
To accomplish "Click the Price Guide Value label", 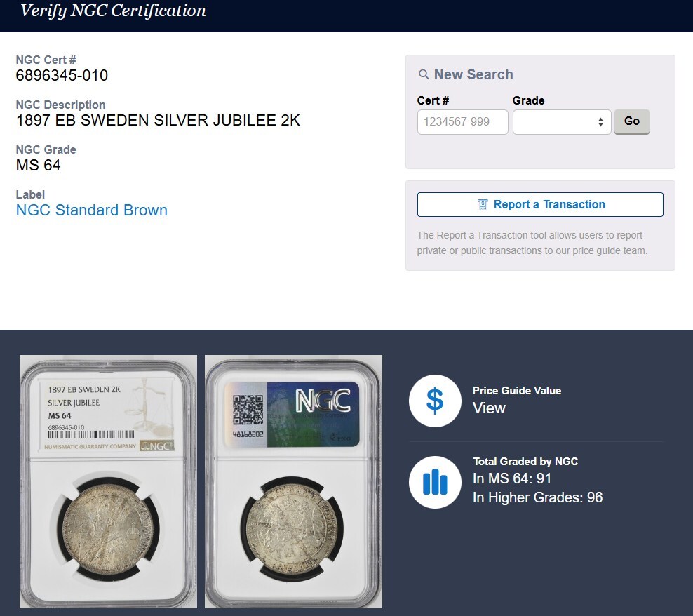I will (517, 391).
